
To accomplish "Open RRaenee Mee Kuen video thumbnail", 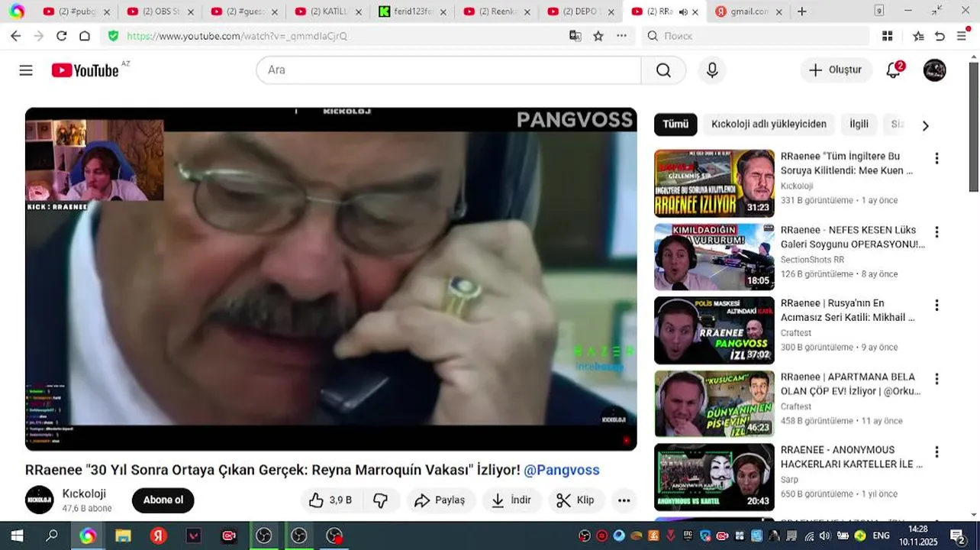I will point(714,183).
